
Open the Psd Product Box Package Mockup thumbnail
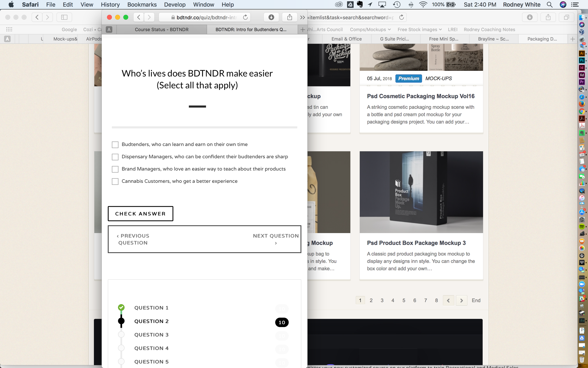tap(421, 192)
